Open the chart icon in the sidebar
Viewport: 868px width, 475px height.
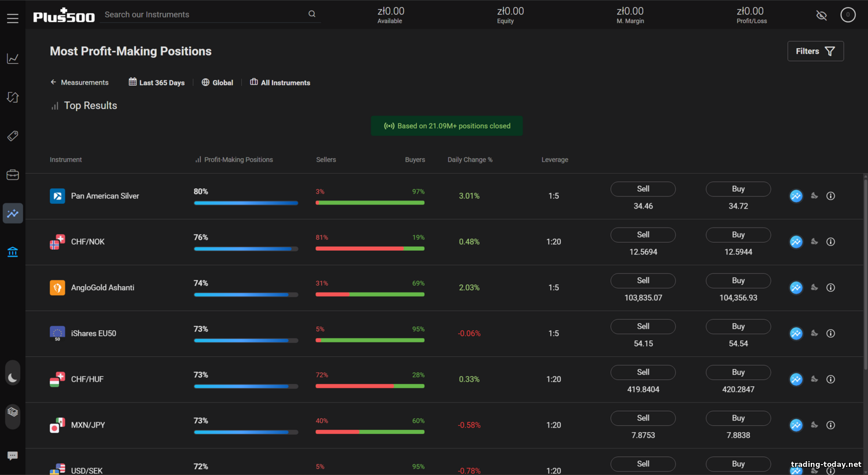pos(13,59)
